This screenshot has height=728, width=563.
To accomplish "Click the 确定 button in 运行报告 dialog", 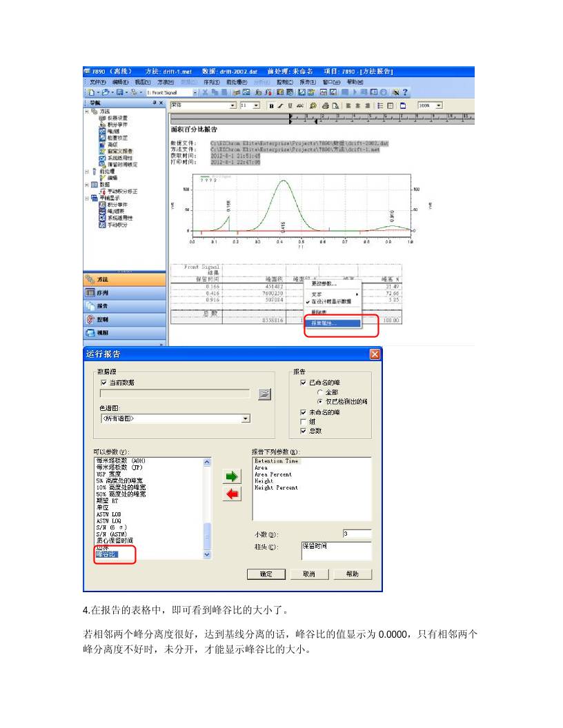I will coord(267,574).
